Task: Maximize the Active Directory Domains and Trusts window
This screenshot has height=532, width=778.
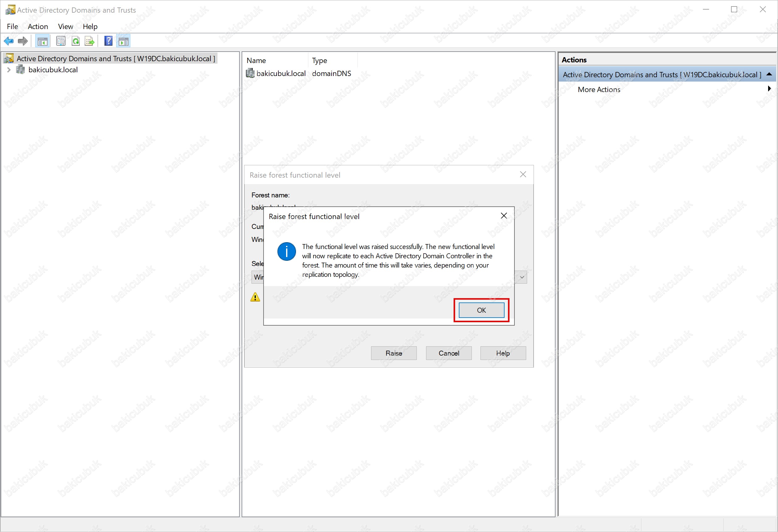Action: click(x=734, y=9)
